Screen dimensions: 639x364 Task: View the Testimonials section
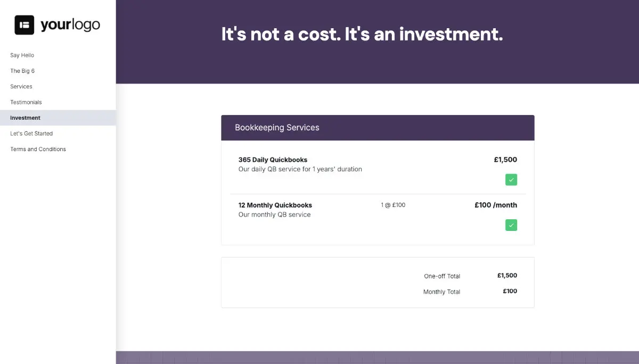[x=26, y=102]
